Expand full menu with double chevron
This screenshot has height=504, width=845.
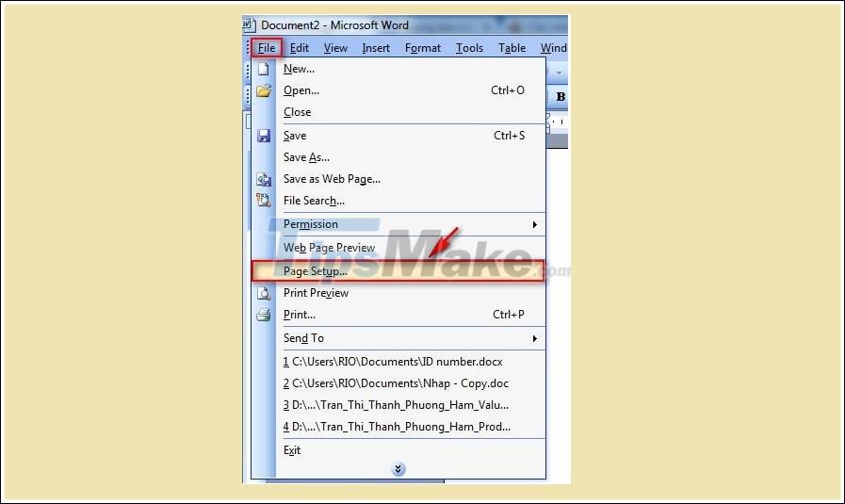[x=398, y=469]
